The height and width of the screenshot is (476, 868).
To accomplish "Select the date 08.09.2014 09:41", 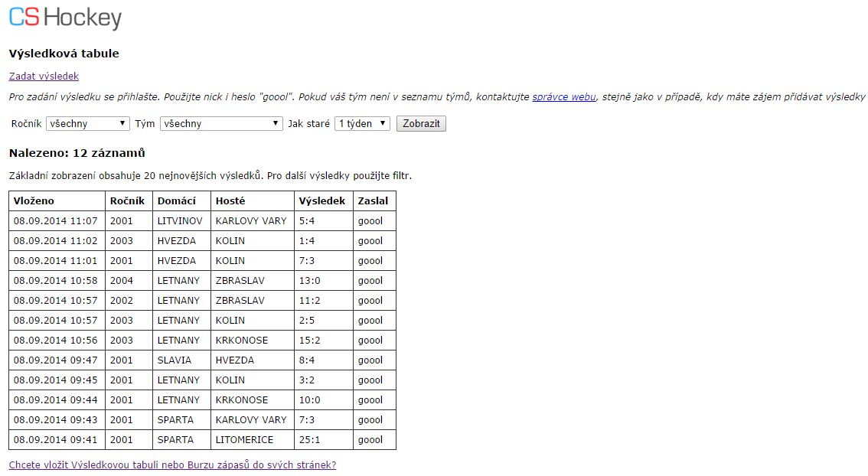I will click(x=55, y=440).
